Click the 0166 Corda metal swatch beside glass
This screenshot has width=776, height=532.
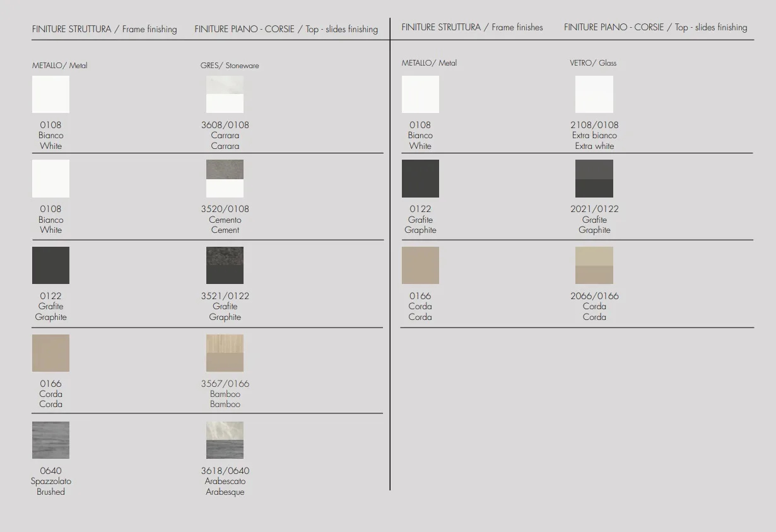click(420, 265)
